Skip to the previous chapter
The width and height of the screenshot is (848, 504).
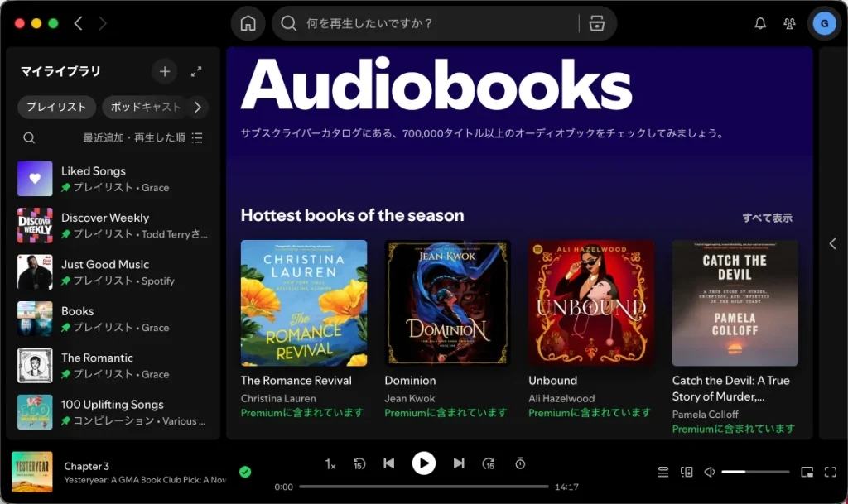[389, 463]
